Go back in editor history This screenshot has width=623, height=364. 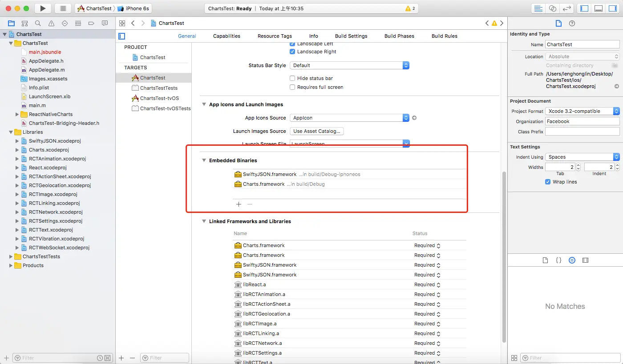[x=133, y=23]
